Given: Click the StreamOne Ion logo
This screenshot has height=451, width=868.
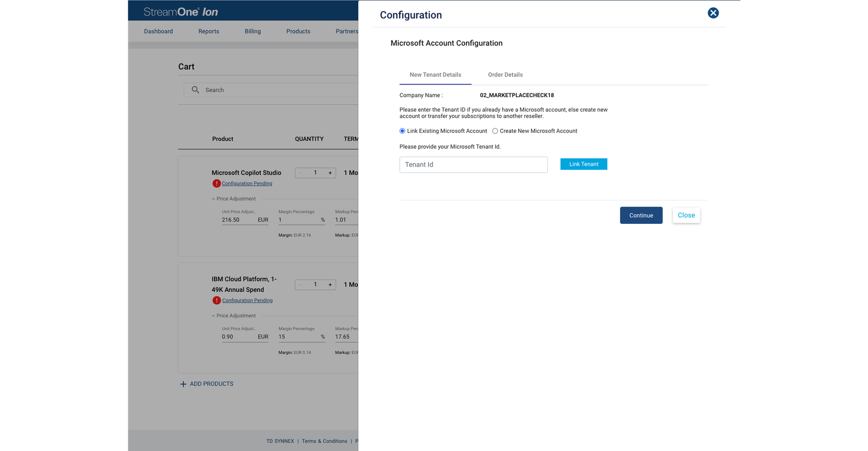Looking at the screenshot, I should tap(181, 12).
